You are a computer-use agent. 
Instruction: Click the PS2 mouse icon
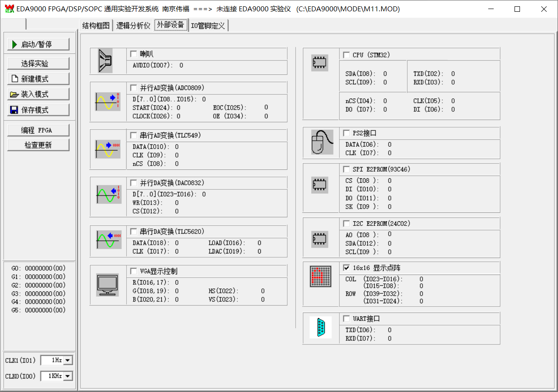(321, 142)
